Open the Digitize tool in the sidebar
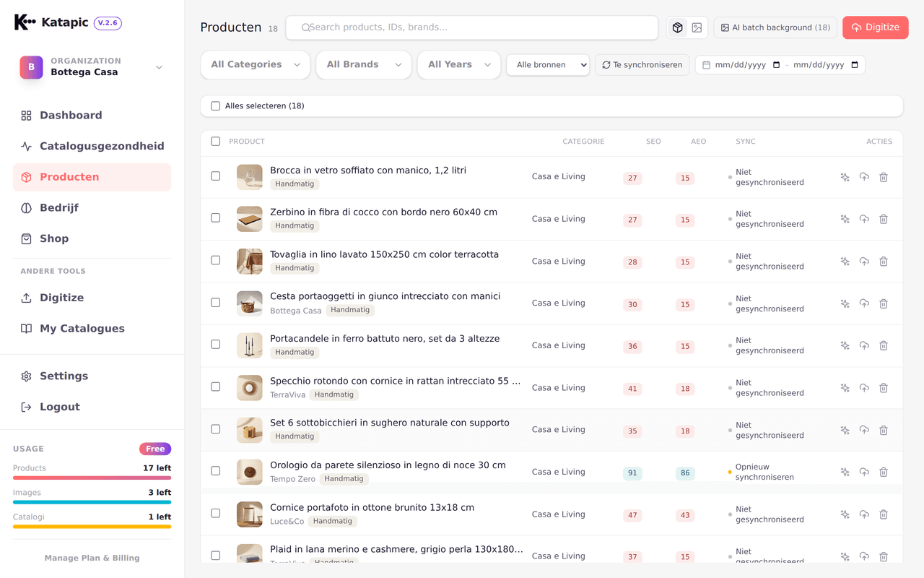Screen dimensions: 924x578 coord(92,298)
